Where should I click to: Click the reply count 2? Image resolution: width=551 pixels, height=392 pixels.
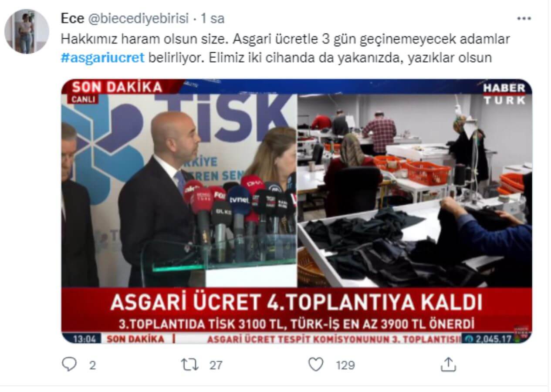click(92, 365)
